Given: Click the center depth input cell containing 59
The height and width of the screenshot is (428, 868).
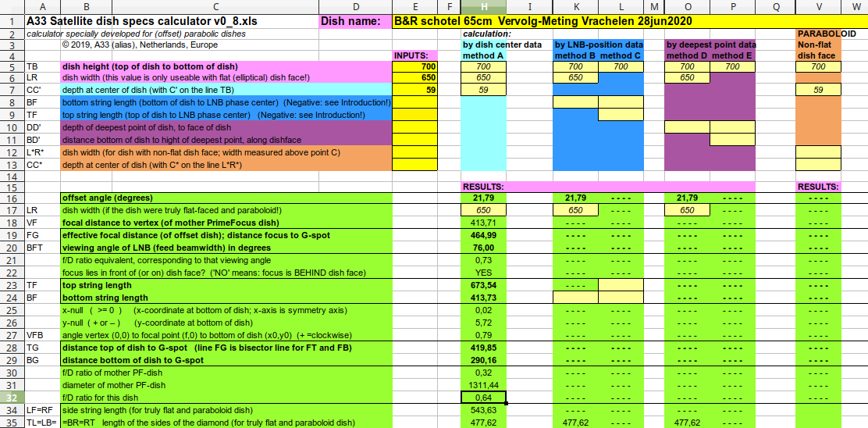Looking at the screenshot, I should coord(414,90).
